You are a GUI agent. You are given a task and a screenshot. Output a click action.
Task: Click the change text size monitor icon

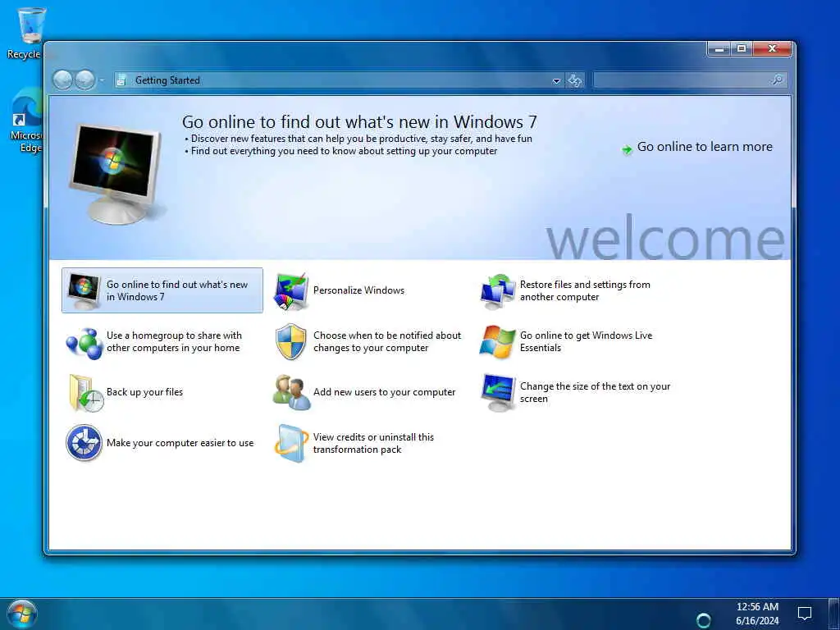(498, 393)
